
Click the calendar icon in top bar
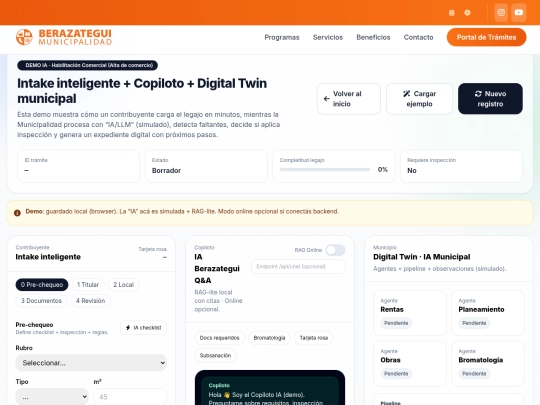click(451, 13)
